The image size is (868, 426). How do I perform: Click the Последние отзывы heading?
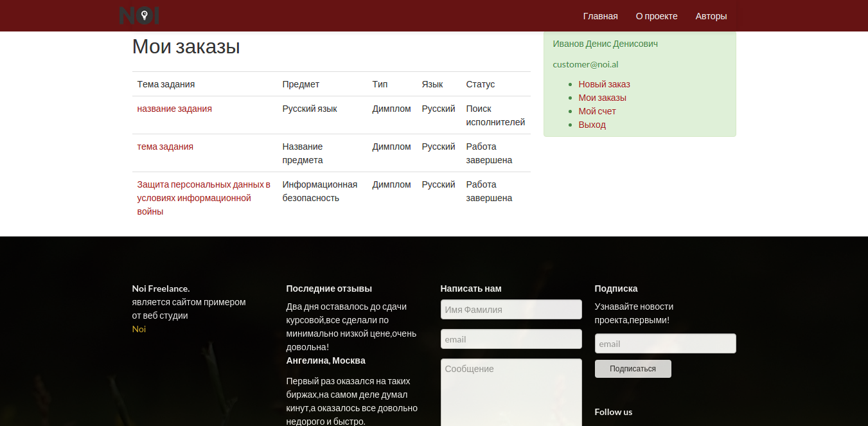[x=329, y=288]
